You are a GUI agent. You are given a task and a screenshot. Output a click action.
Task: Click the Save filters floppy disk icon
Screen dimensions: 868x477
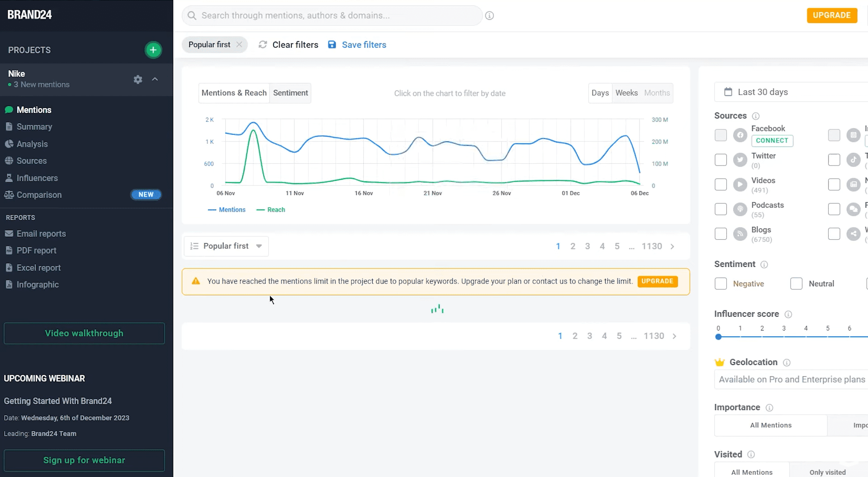(332, 45)
